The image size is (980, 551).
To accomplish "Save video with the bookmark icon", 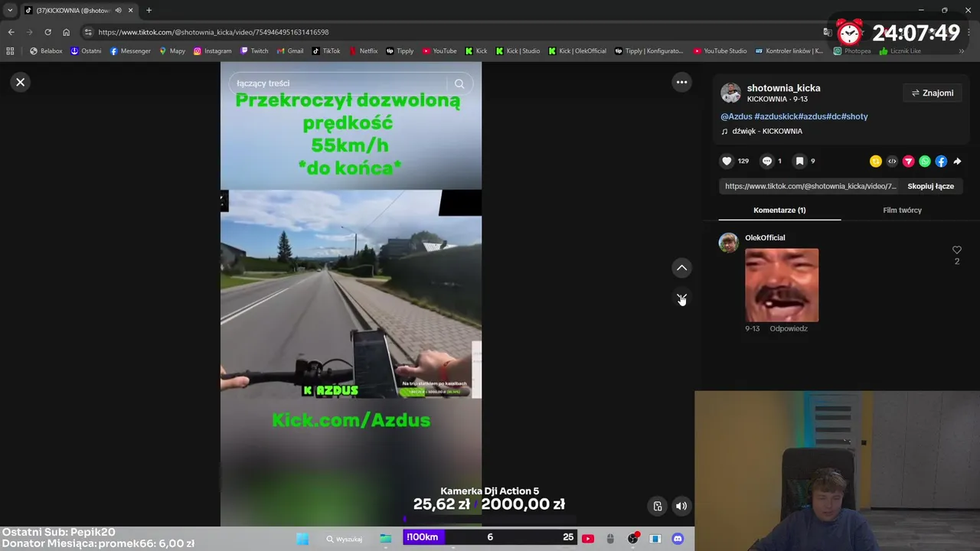I will [799, 161].
